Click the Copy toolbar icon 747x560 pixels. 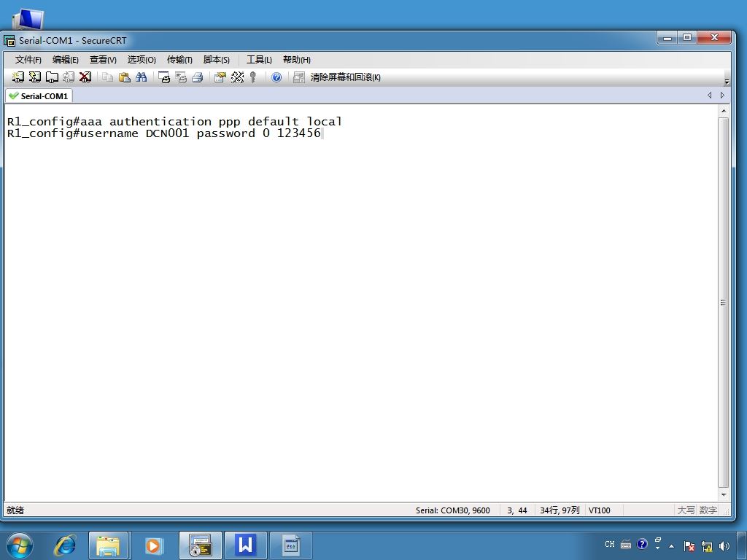(108, 77)
